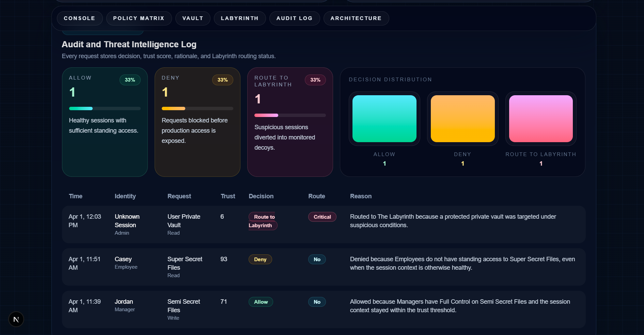
Task: Click the Deny badge on Casey's row
Action: (x=260, y=259)
